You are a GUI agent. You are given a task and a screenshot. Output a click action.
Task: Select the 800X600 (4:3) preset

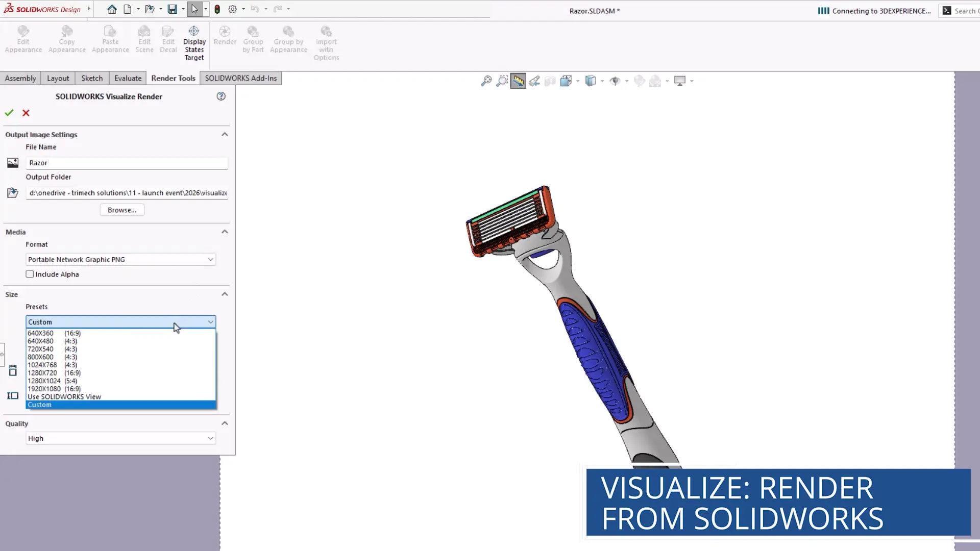(x=121, y=357)
